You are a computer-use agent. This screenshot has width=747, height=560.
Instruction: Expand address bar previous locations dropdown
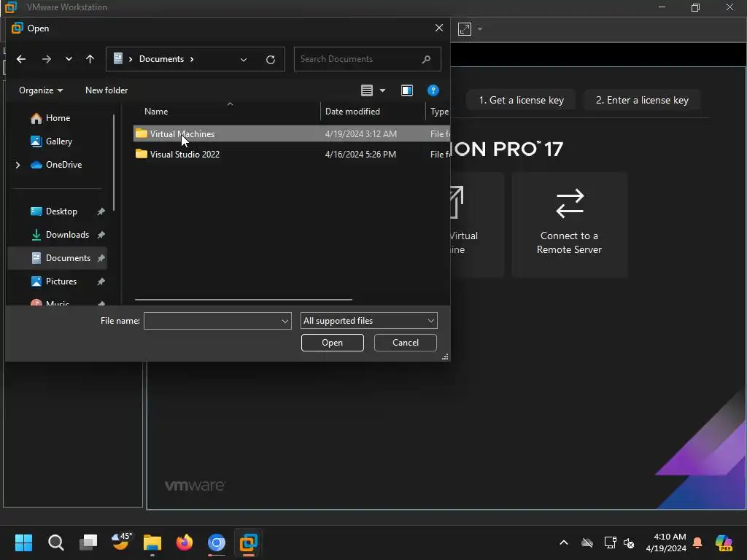[244, 60]
